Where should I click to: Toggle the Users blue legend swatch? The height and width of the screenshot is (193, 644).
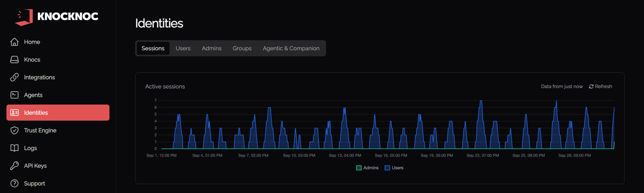coord(387,168)
